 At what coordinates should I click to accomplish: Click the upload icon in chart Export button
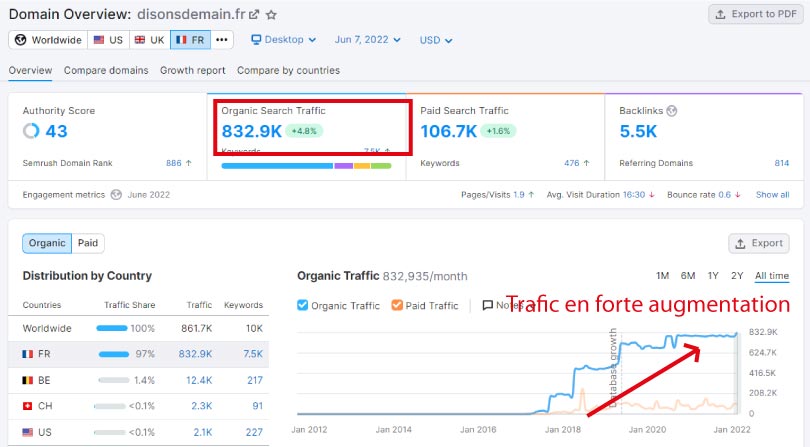click(740, 243)
